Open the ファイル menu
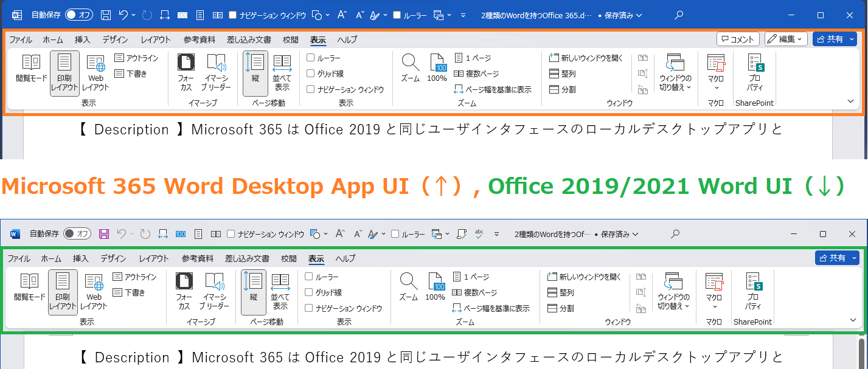Screen dimensions: 868x369 [x=20, y=39]
